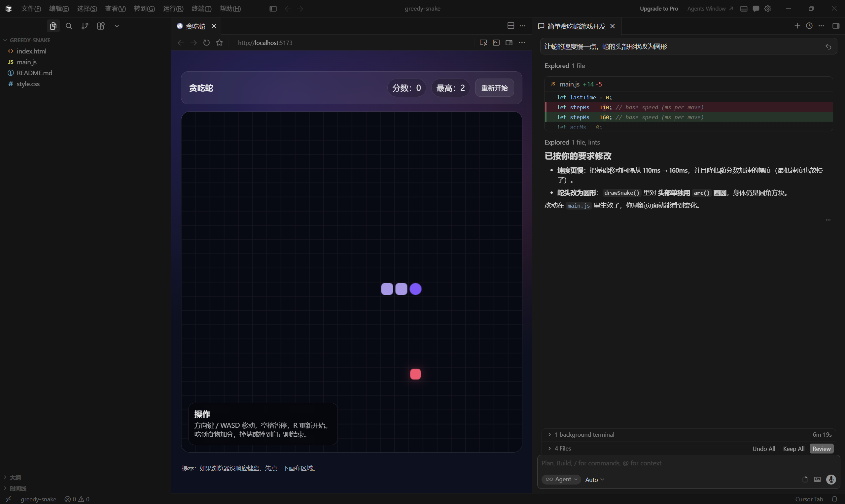845x504 pixels.
Task: Go back with title bar arrow
Action: point(288,9)
